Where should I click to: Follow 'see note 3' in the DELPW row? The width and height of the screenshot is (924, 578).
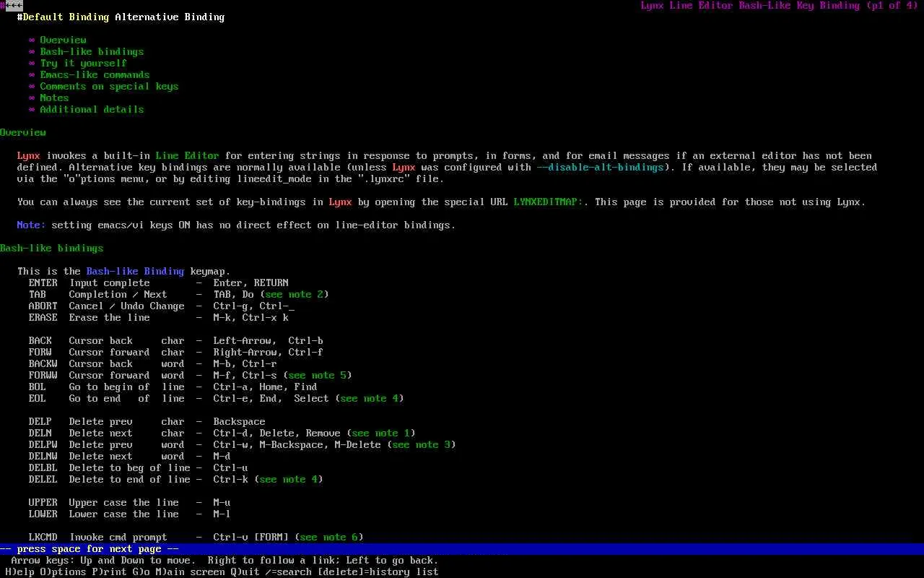coord(422,445)
